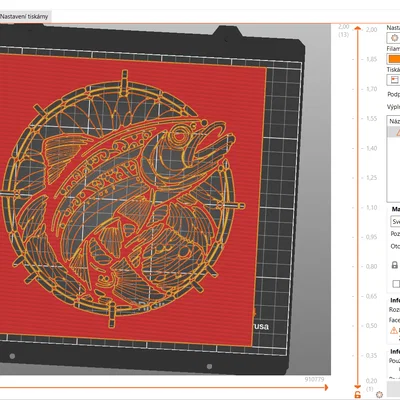Click the print settings gear icon under Nasta
The height and width of the screenshot is (400, 400).
395,38
